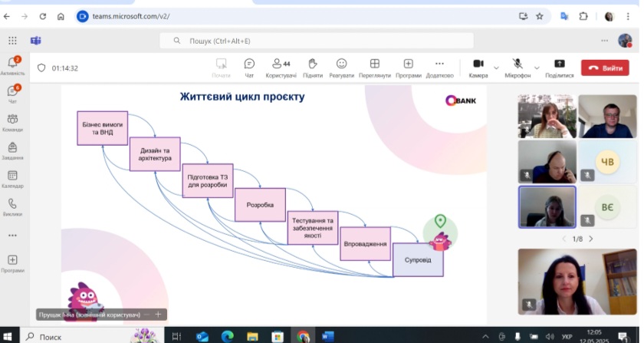Show the Користувачі participants list
Screen dimensions: 644x343
(x=281, y=67)
